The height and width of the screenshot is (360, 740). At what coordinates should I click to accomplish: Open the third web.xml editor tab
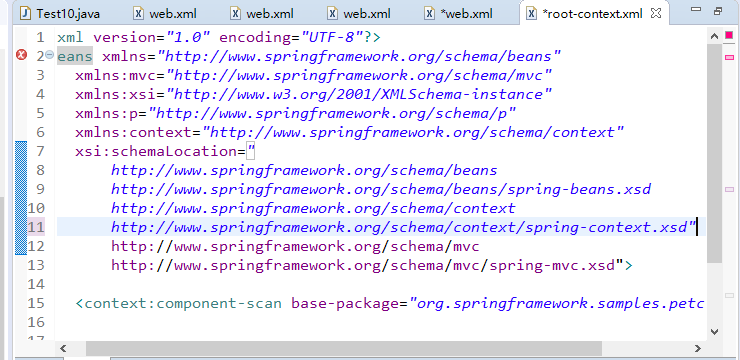[359, 13]
